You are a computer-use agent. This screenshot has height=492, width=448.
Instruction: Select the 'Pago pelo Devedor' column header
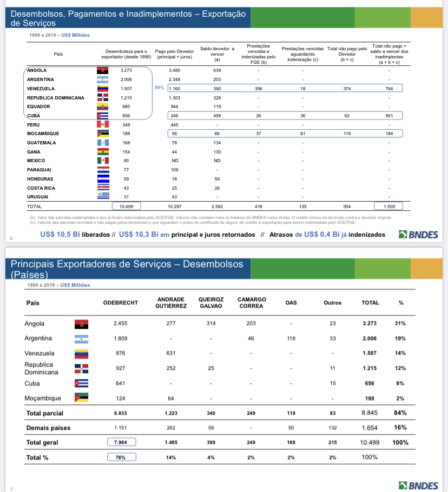(x=174, y=54)
